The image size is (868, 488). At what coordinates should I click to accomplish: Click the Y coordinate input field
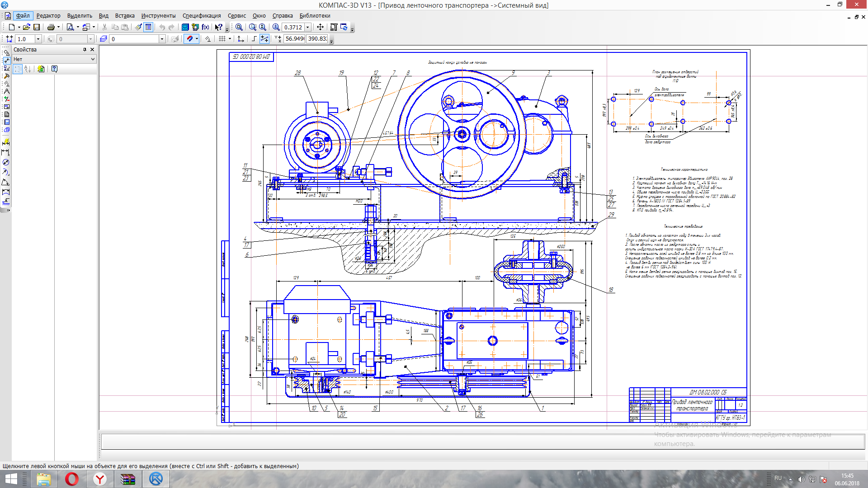pos(317,39)
